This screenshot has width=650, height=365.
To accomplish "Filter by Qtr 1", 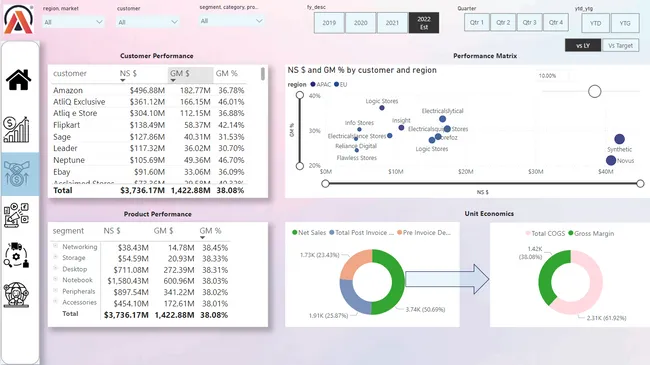I will tap(477, 22).
